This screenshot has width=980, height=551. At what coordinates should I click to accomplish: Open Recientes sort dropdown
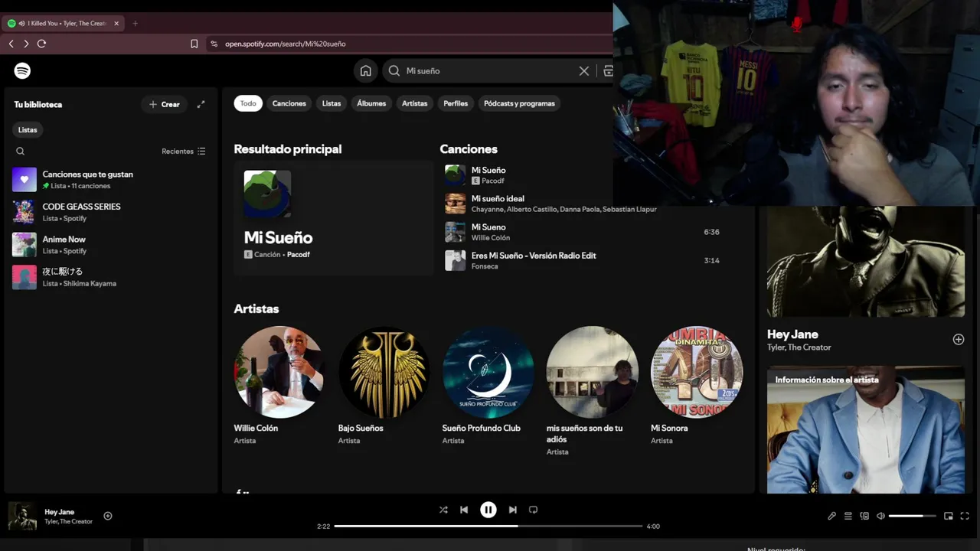click(x=184, y=152)
